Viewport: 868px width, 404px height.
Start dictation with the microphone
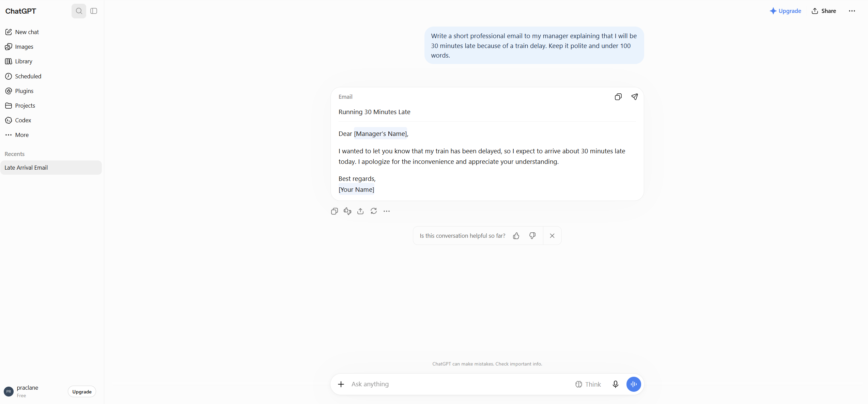pyautogui.click(x=615, y=384)
